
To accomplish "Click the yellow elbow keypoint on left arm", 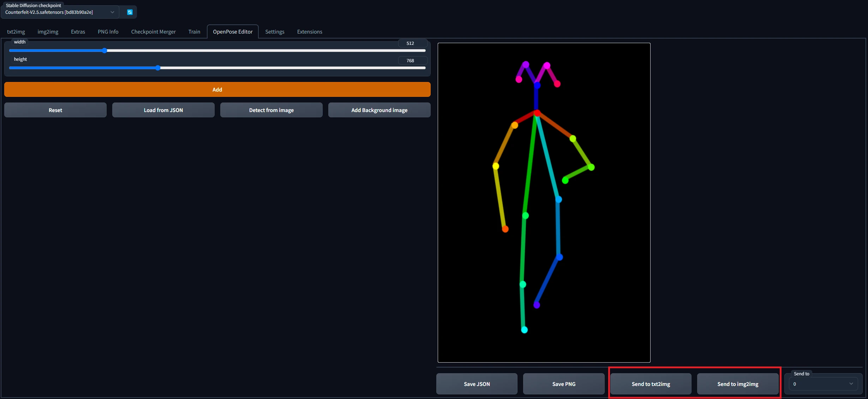I will coord(496,166).
